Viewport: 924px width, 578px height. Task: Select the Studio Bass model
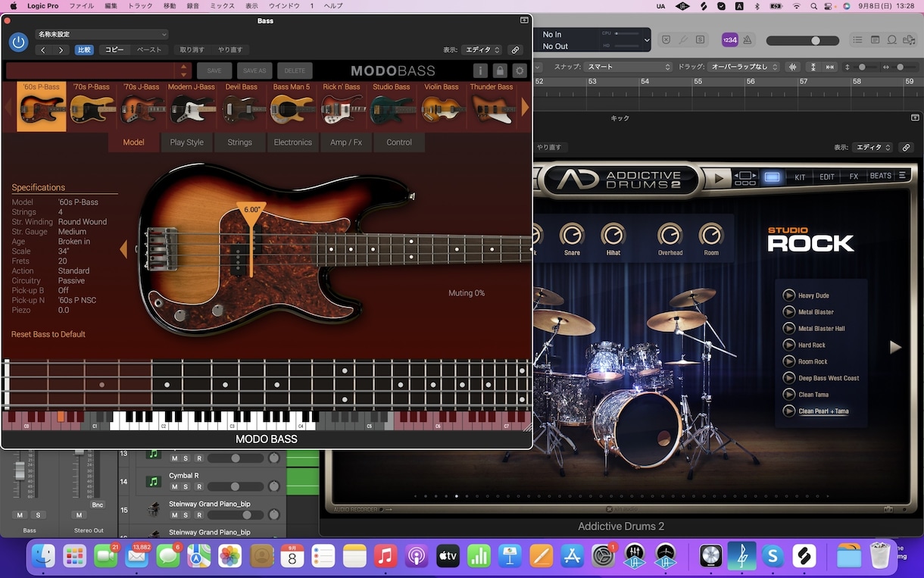(x=392, y=107)
